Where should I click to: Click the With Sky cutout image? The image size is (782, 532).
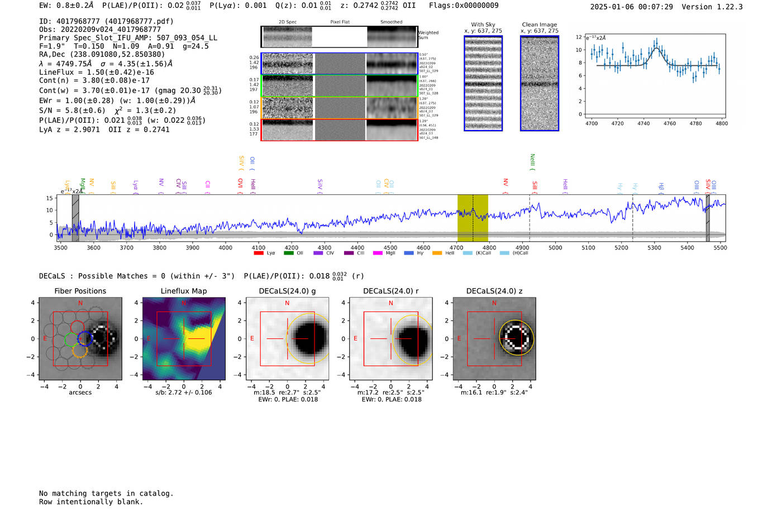[483, 83]
